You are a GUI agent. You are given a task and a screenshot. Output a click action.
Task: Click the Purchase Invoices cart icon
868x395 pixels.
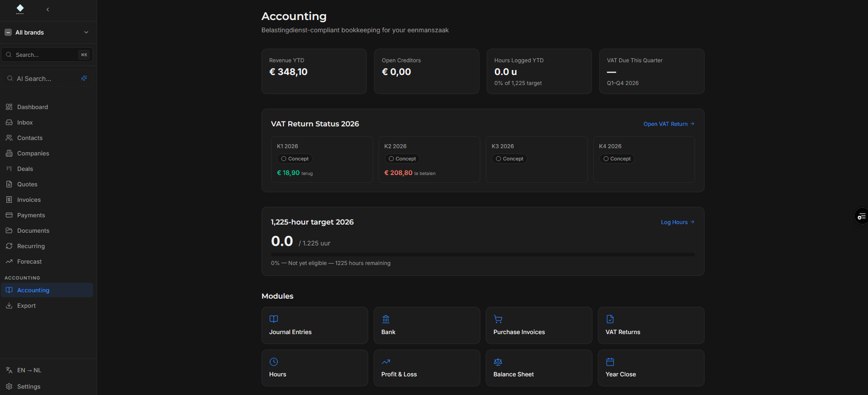(498, 319)
